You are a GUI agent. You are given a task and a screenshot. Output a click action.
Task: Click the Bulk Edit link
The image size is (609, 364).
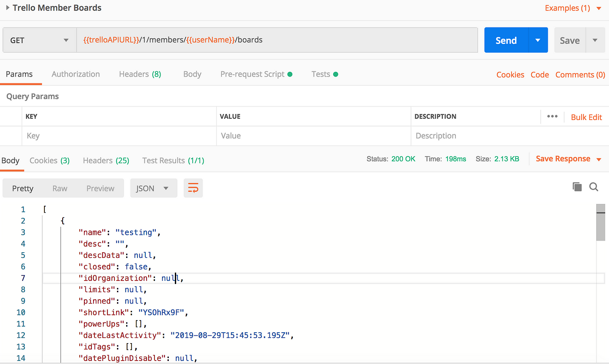coord(586,117)
